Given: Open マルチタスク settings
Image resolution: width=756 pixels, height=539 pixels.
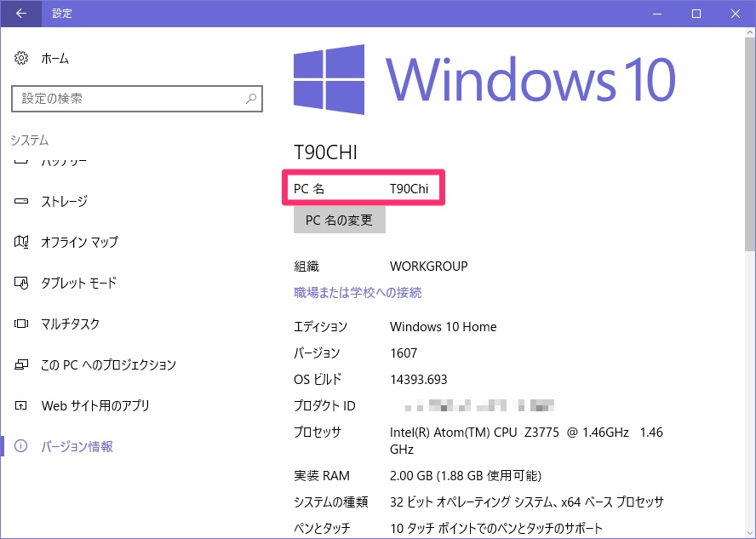Looking at the screenshot, I should 70,324.
